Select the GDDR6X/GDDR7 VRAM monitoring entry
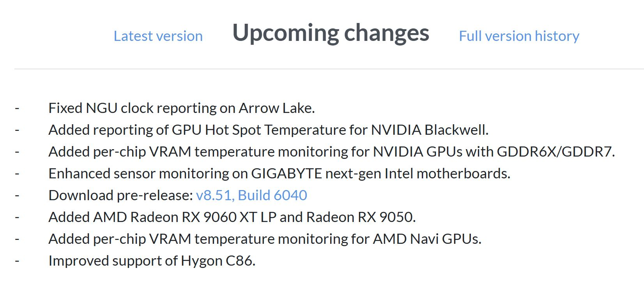Viewport: 644px width, 303px height. [331, 151]
